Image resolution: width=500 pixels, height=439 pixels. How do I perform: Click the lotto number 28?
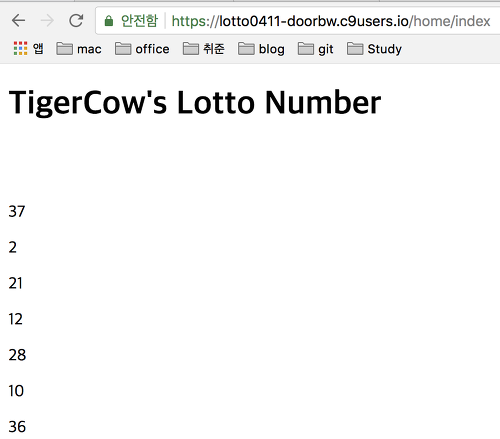pyautogui.click(x=17, y=355)
